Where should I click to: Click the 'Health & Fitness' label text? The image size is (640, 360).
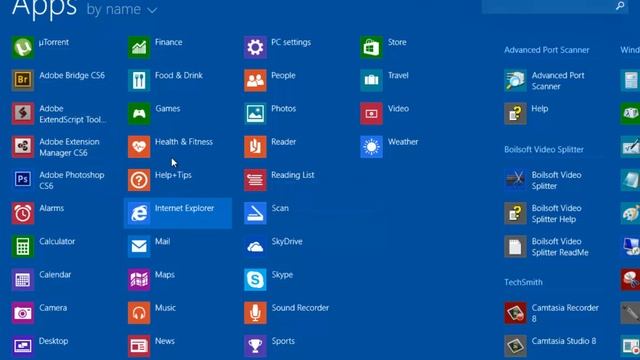184,142
